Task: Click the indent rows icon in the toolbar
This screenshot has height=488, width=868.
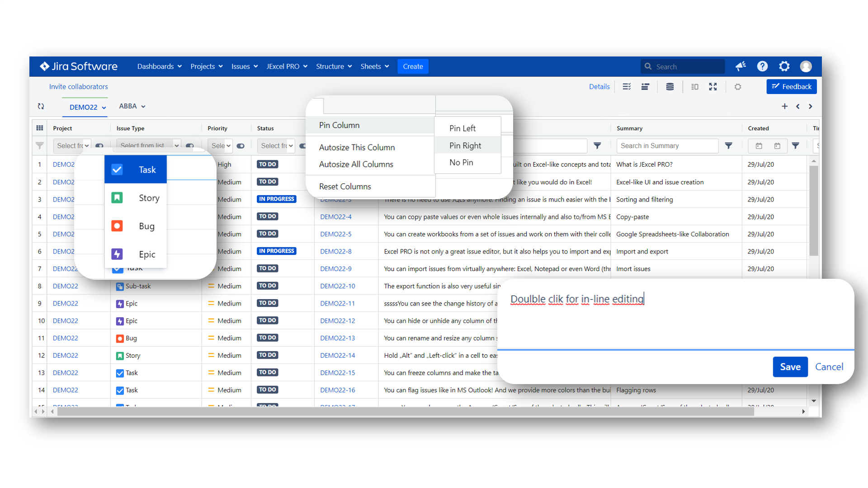Action: pyautogui.click(x=645, y=87)
